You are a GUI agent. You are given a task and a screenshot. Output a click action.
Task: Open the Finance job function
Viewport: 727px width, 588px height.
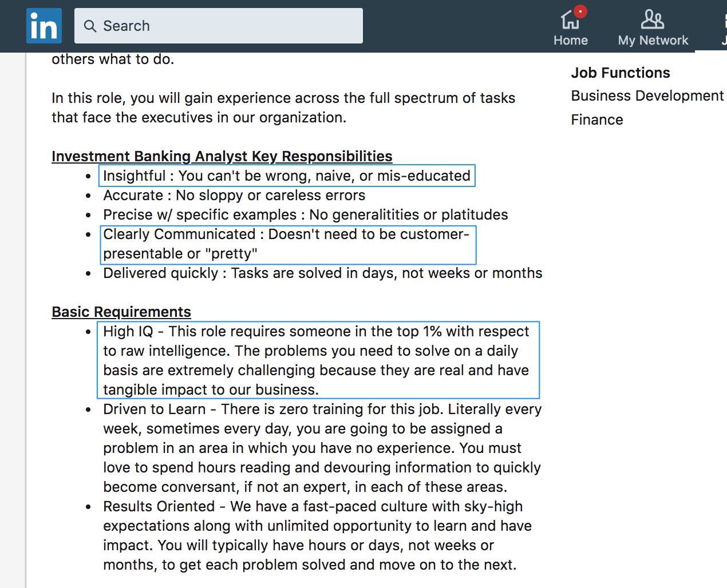(597, 120)
